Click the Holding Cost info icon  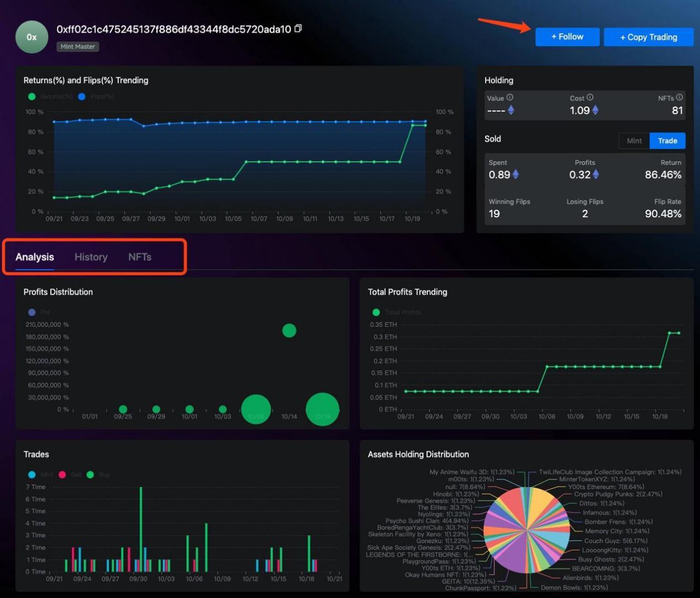tap(590, 98)
